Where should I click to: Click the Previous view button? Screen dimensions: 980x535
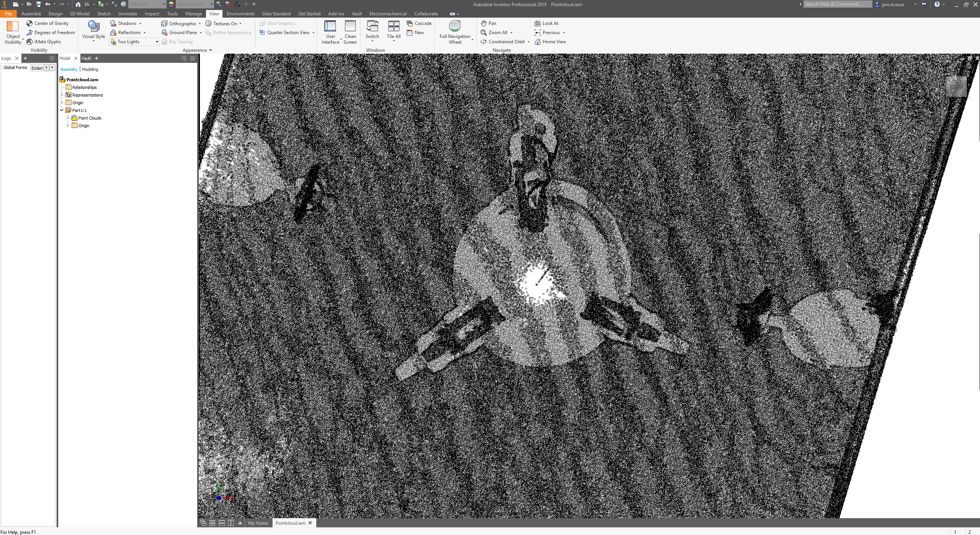tap(549, 32)
